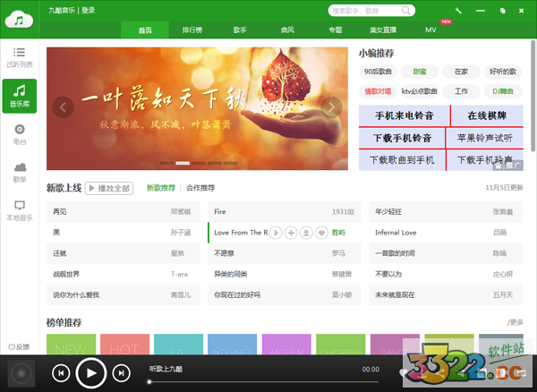Click the previous track button

(61, 373)
